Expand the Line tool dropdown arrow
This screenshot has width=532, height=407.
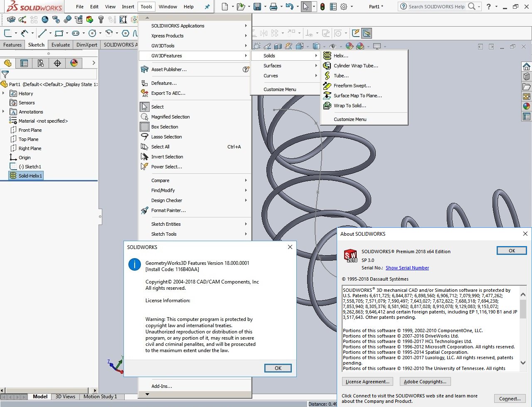49,33
